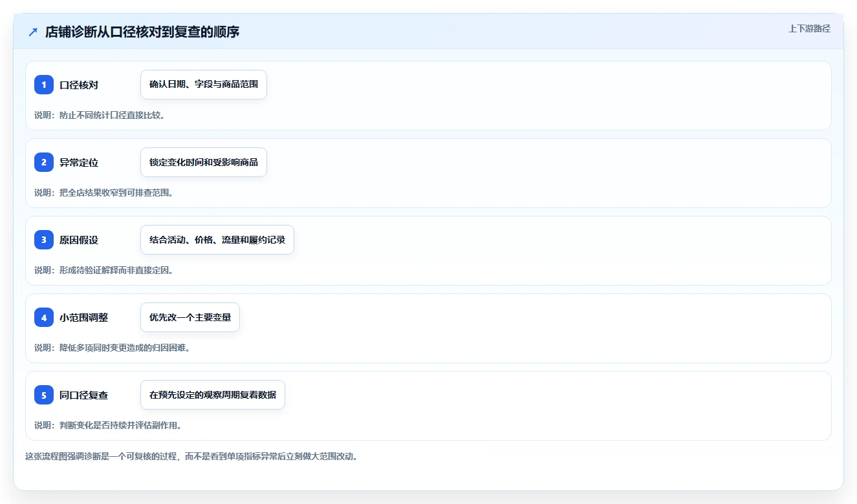The width and height of the screenshot is (857, 504).
Task: Select the 锁定变化时间和受影响商品 chip
Action: click(x=204, y=162)
